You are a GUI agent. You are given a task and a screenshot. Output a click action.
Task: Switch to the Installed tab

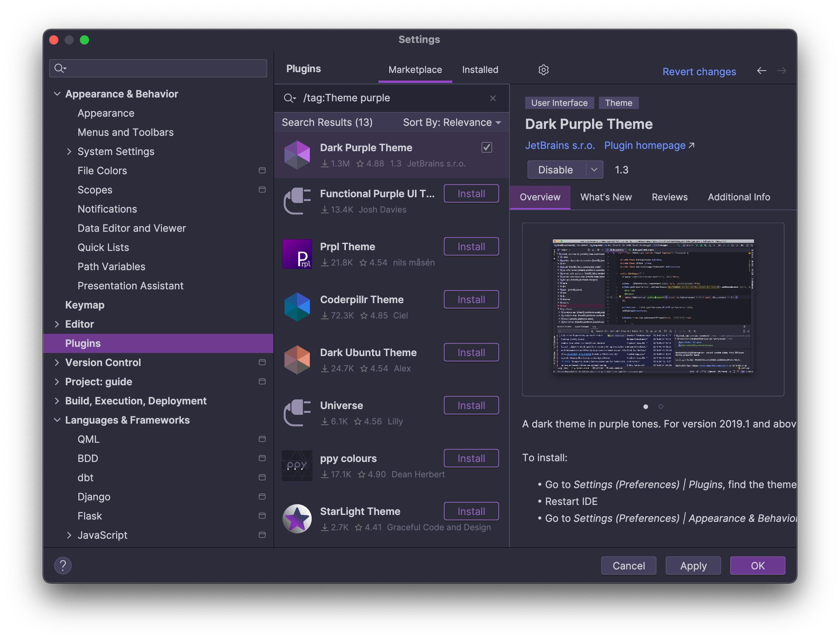point(480,69)
